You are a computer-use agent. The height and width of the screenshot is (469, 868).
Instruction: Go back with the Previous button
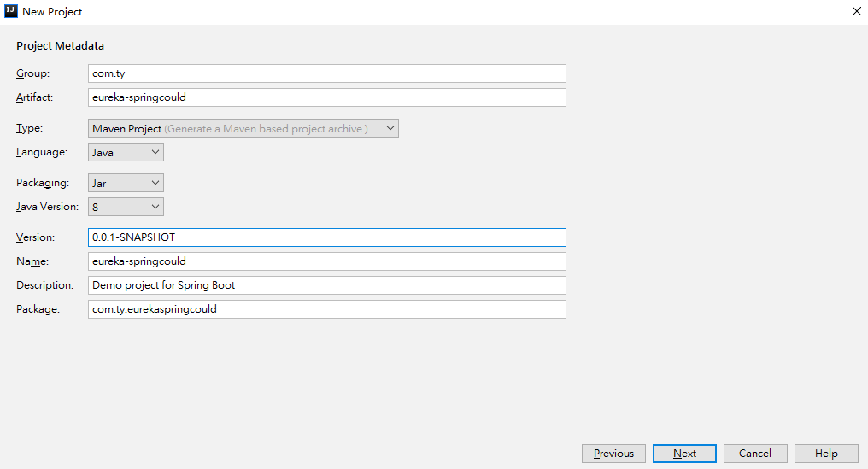click(613, 454)
